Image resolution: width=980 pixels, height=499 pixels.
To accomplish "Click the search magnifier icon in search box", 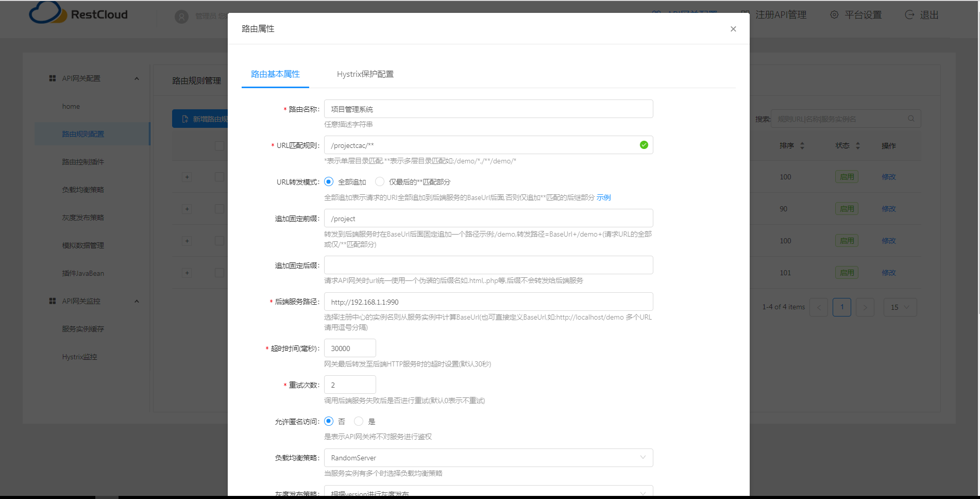I will point(911,118).
